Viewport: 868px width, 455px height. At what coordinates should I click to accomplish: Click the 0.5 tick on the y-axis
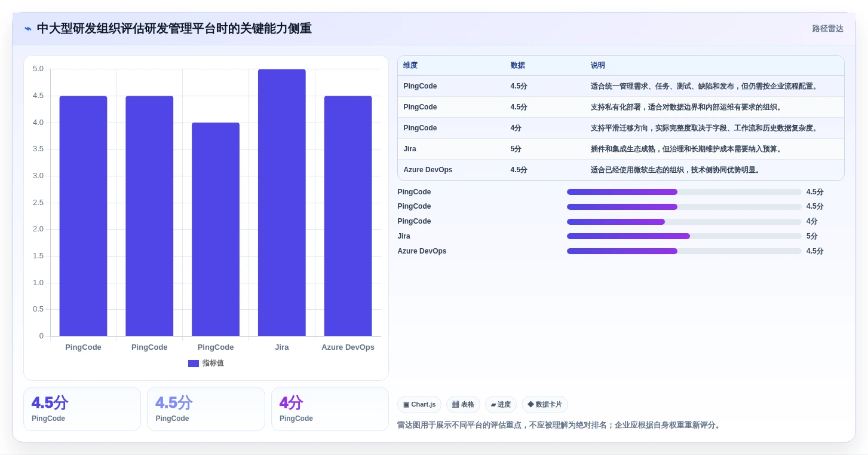[x=38, y=309]
